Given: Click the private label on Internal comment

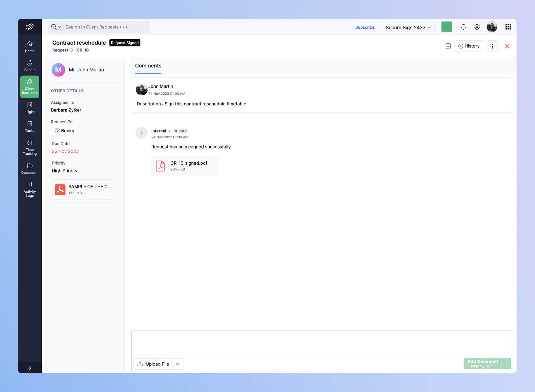Looking at the screenshot, I should click(180, 131).
